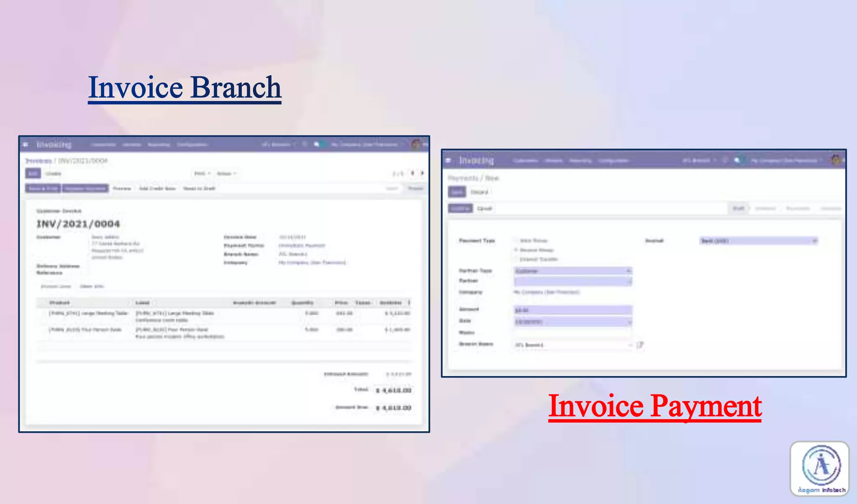Open Customers menu in Invoice Payment window
This screenshot has height=504, width=857.
coord(526,161)
